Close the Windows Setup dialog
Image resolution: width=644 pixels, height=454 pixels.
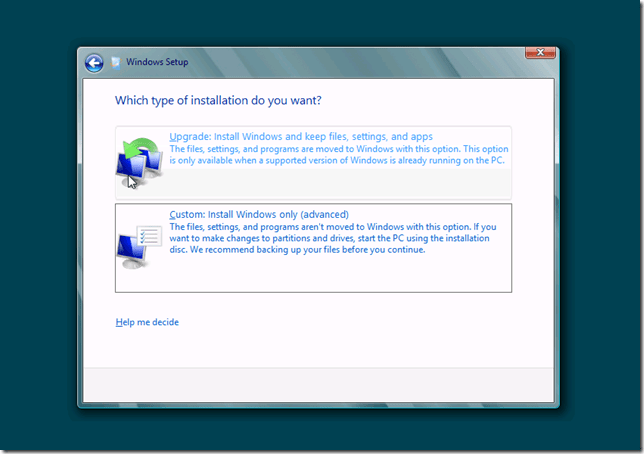pyautogui.click(x=540, y=53)
